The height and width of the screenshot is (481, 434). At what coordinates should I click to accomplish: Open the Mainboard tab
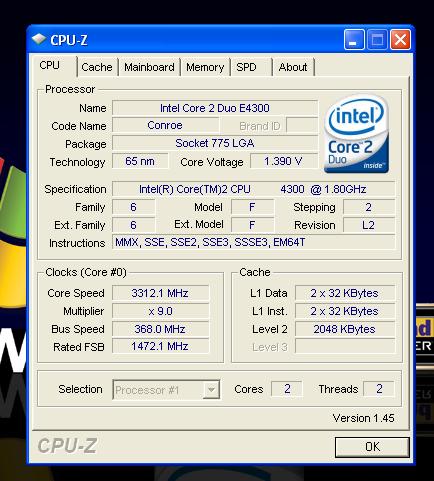click(x=149, y=67)
